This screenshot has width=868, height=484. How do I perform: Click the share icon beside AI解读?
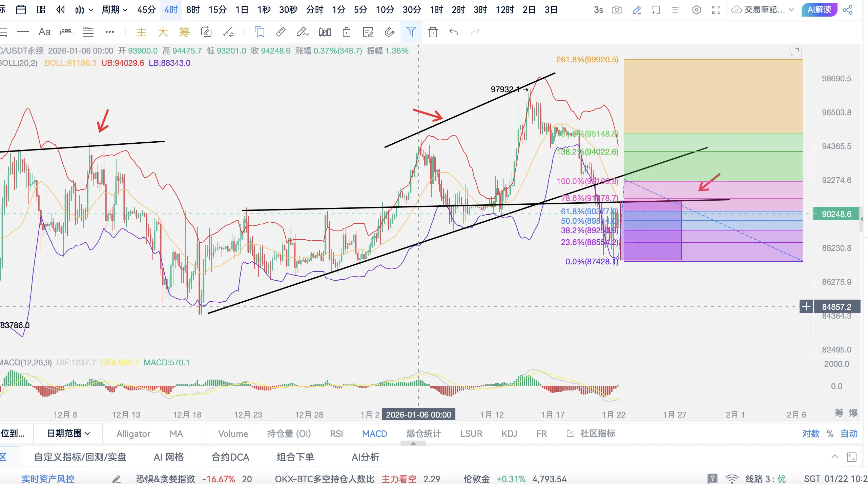coord(848,10)
